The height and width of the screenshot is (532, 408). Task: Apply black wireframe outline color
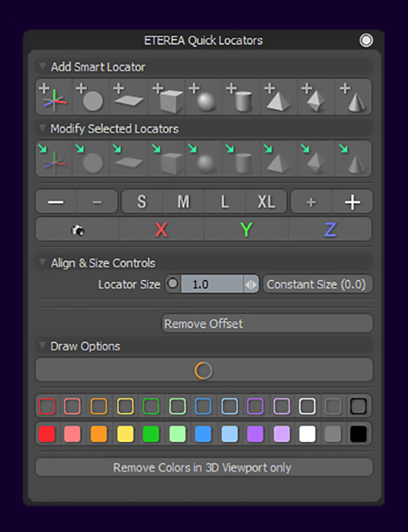358,406
